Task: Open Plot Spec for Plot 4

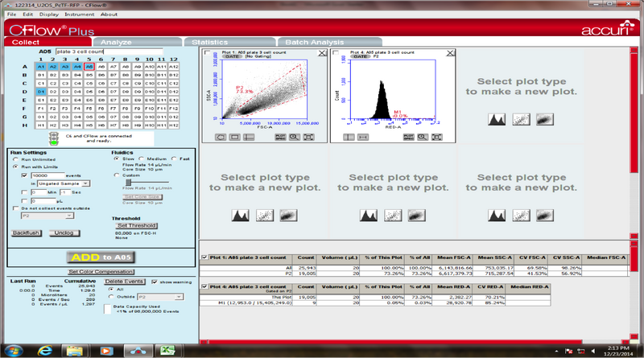Action: tap(409, 137)
